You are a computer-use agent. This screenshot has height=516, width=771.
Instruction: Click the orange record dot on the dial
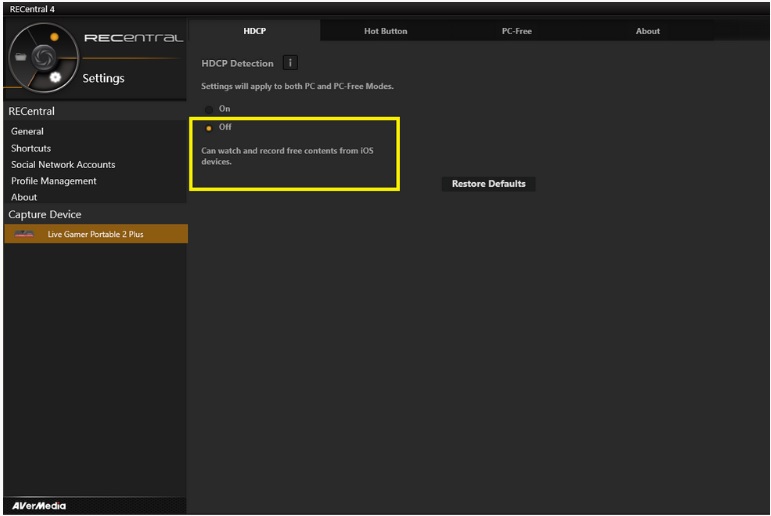click(x=54, y=37)
